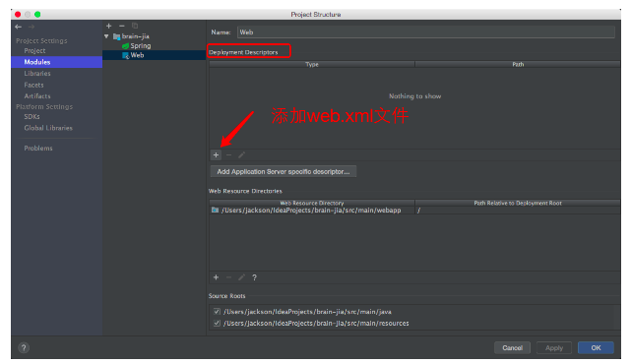Remove the selected module with minus icon
This screenshot has height=364, width=631.
[x=121, y=26]
